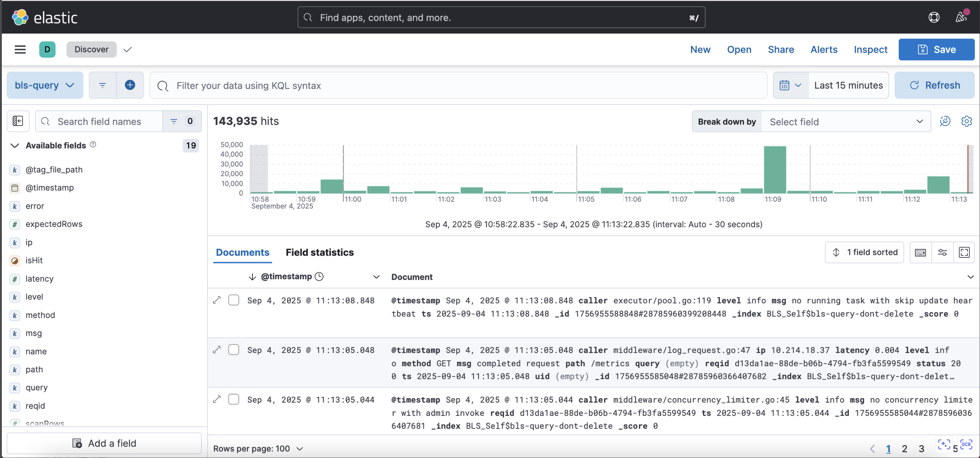Collapse the Available fields section

click(14, 145)
